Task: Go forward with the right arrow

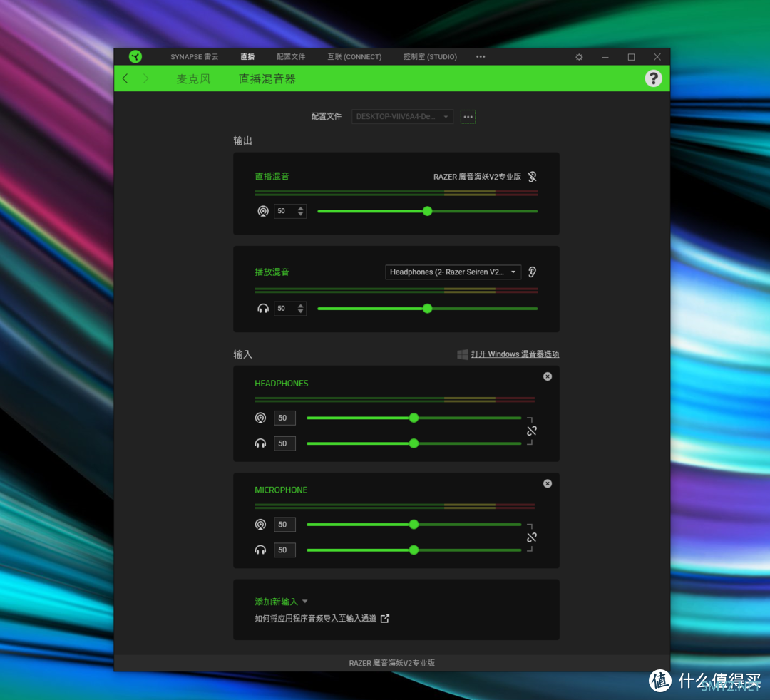Action: click(145, 78)
